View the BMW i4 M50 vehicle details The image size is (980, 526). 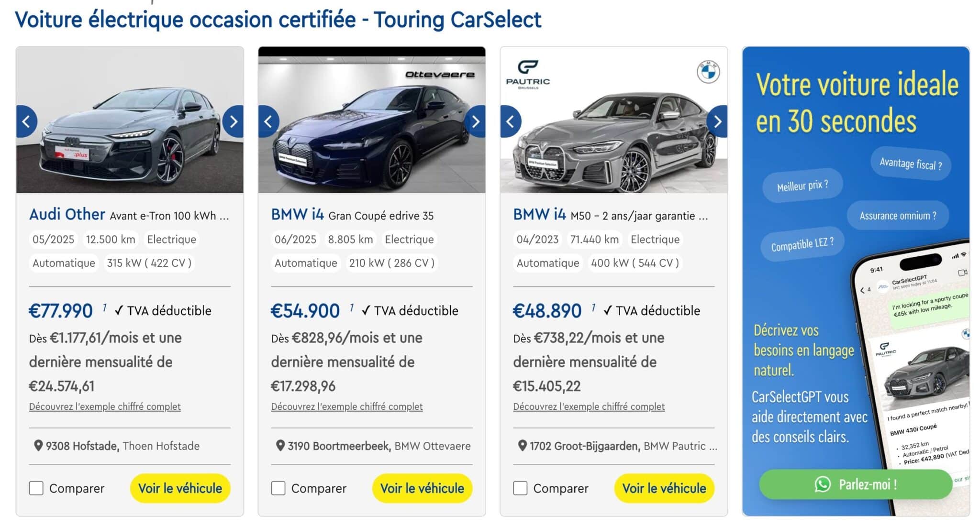pos(664,488)
